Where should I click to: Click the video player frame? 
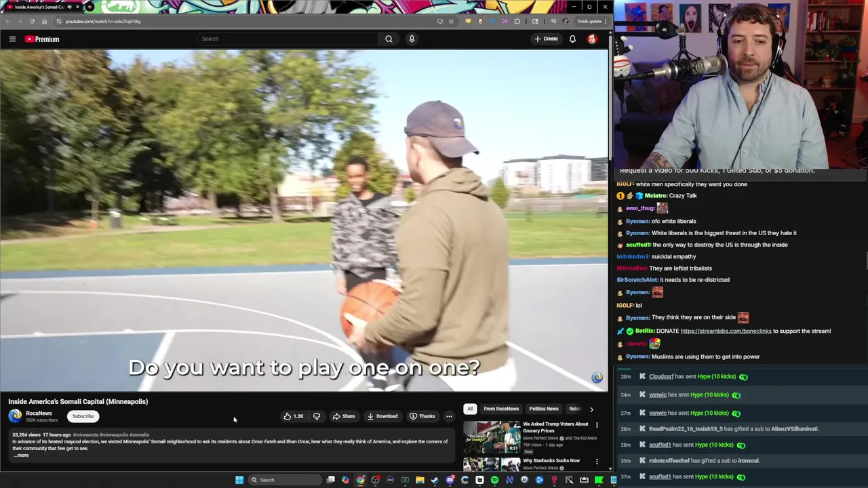point(304,220)
